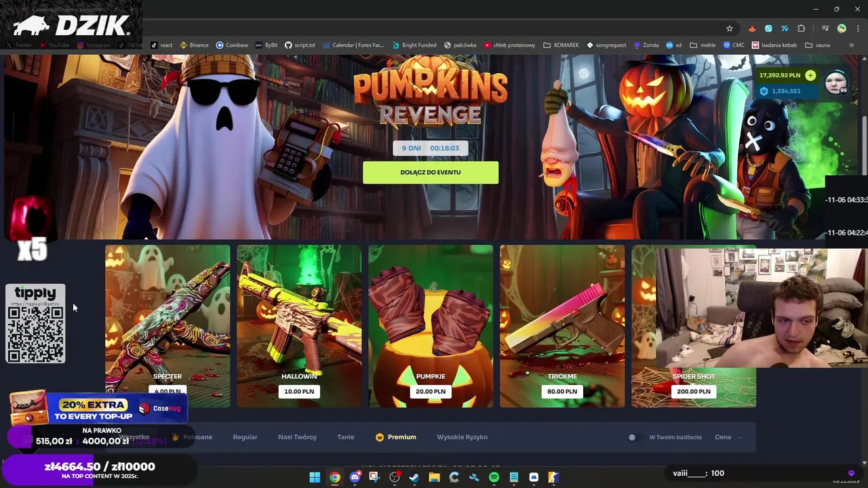This screenshot has height=488, width=868.
Task: Open the script.txt GitHub bookmark
Action: pos(300,45)
